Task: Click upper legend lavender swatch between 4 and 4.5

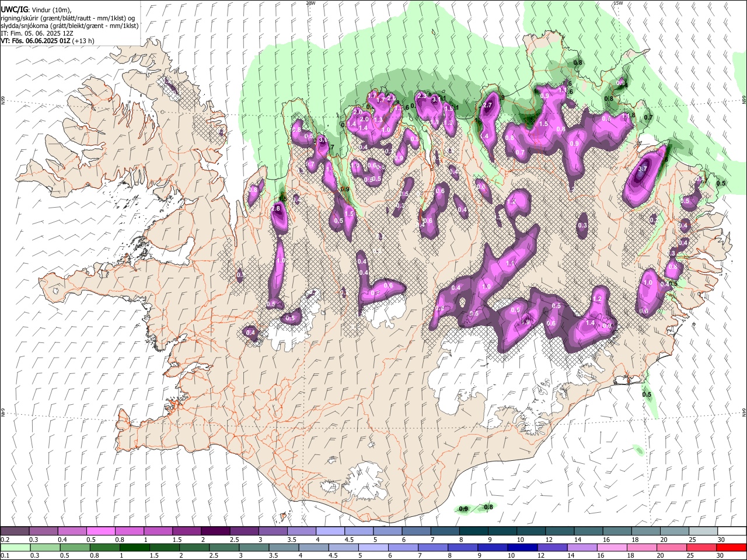Action: click(x=330, y=531)
